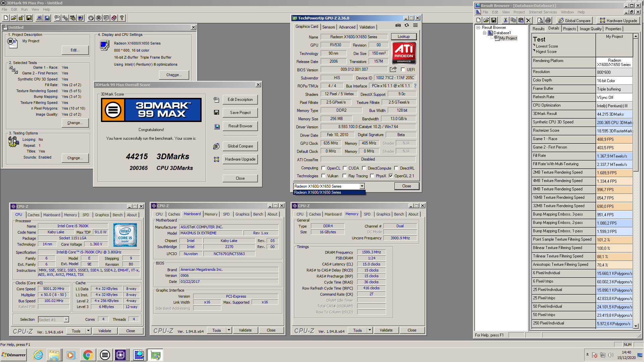Collapse the Result Browser tree root node
Viewport: 644px width, 362px height.
[478, 27]
